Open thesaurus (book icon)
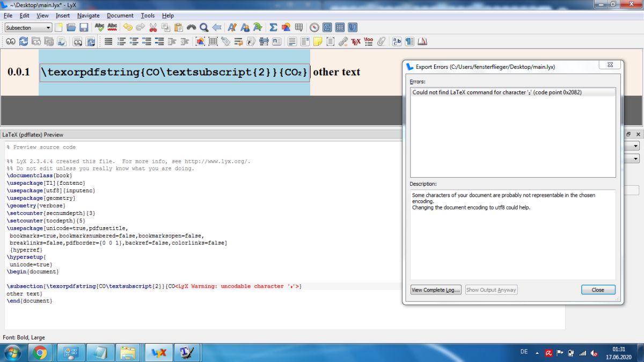644x362 pixels. click(422, 41)
